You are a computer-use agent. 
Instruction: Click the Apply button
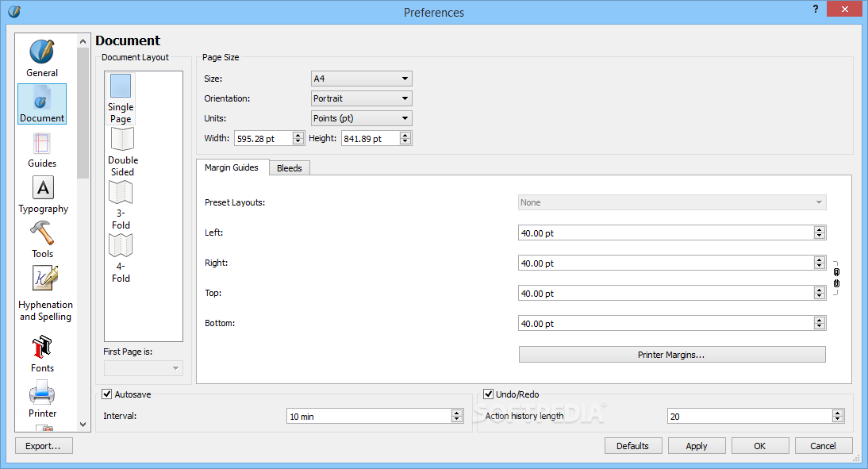(697, 446)
